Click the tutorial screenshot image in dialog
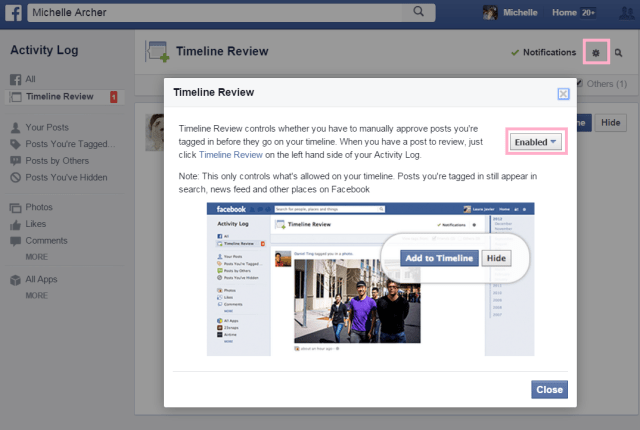The height and width of the screenshot is (430, 640). [370, 278]
